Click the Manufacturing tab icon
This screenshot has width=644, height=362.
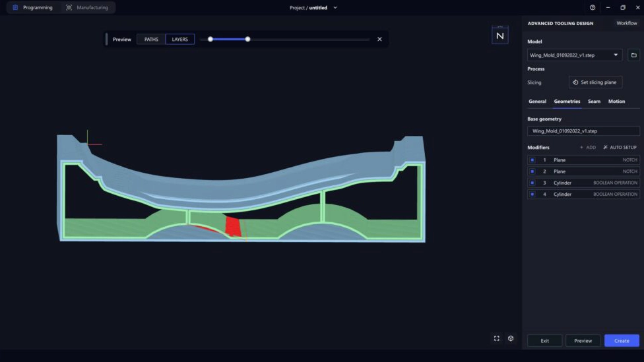(69, 7)
